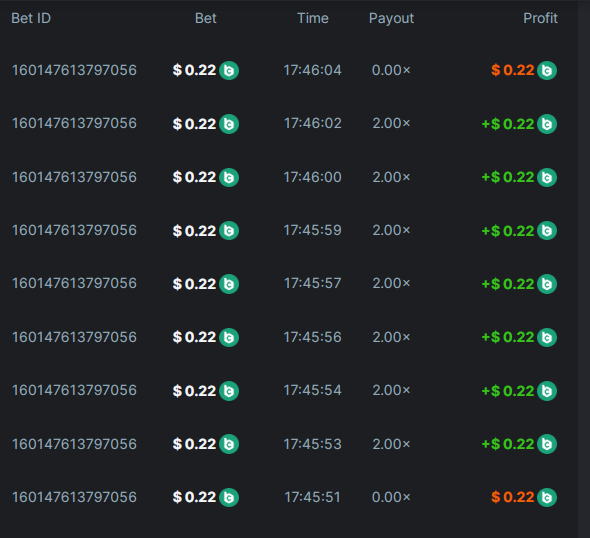Click the bet coin icon at 17:45:57

(229, 284)
